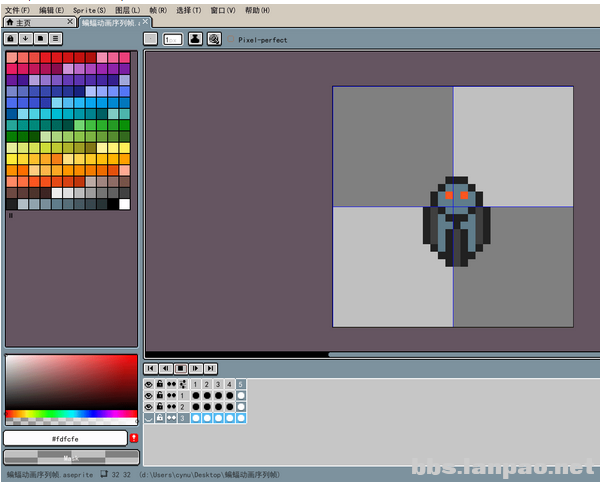Click the #fdfcfe foreground color field
This screenshot has height=484, width=600.
tap(65, 438)
